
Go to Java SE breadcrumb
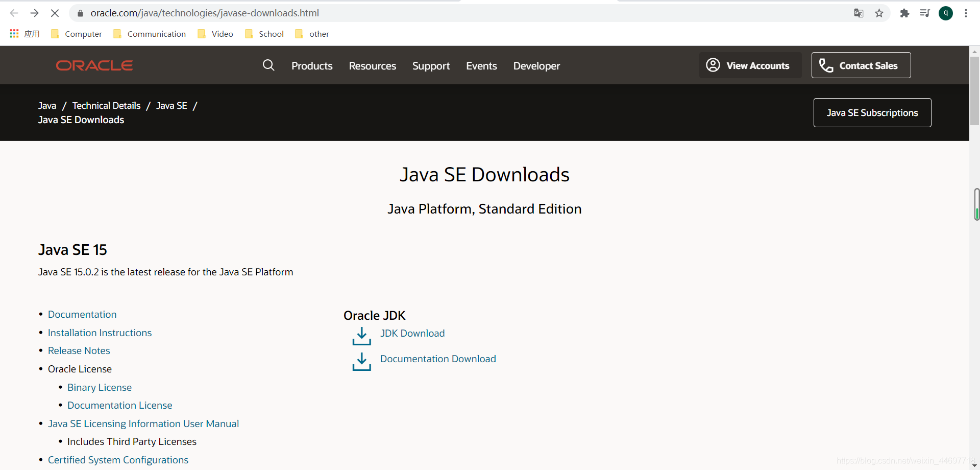(x=171, y=106)
